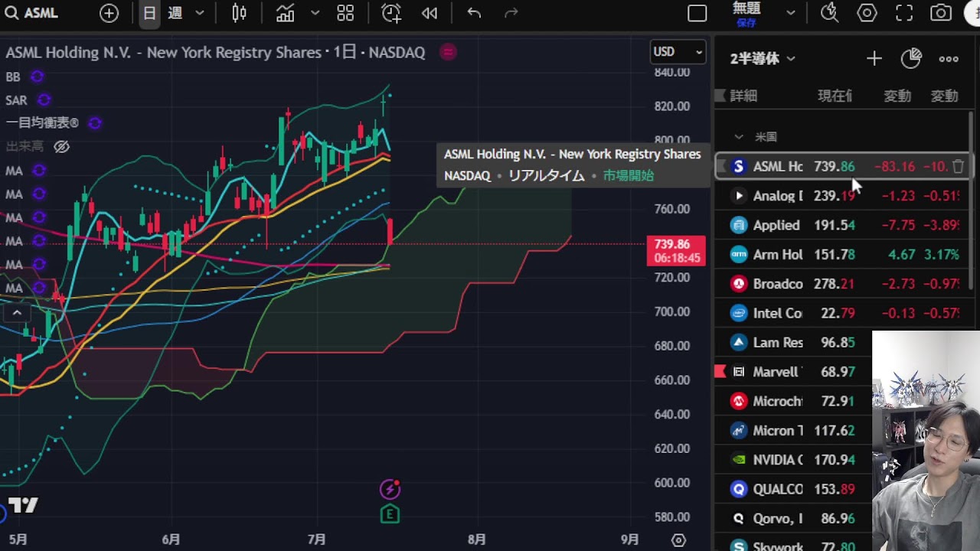Open the USD currency dropdown
The image size is (980, 551).
(x=678, y=51)
